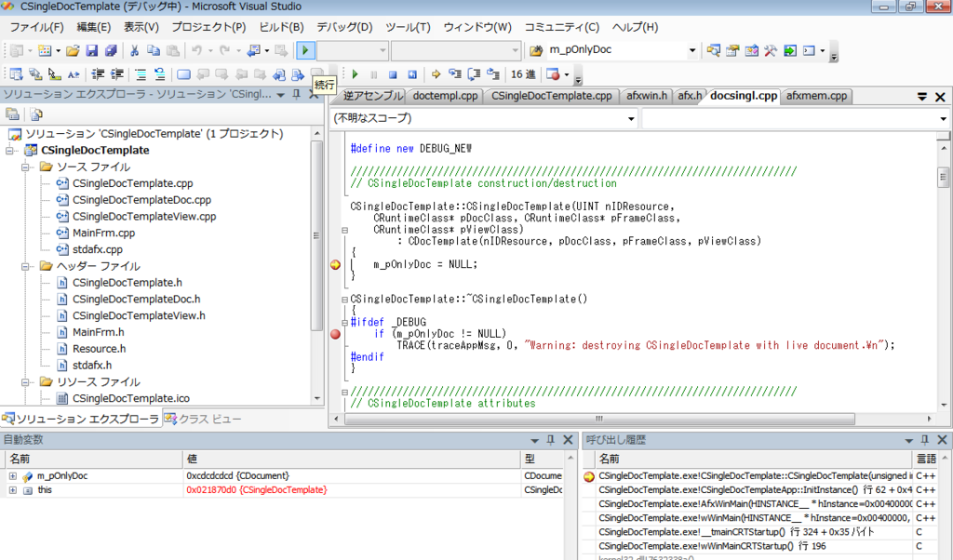Restart debugging icon
953x560 pixels.
point(412,74)
